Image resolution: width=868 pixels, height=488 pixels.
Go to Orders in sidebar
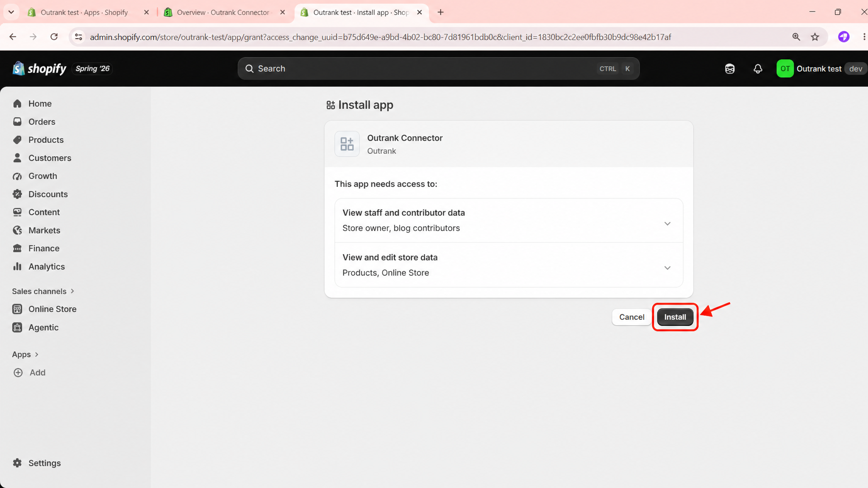coord(42,122)
